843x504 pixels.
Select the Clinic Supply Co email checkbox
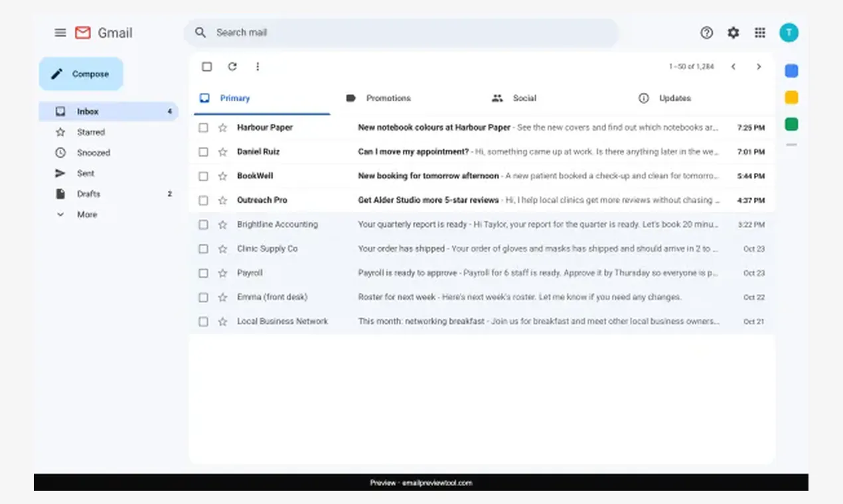[203, 249]
